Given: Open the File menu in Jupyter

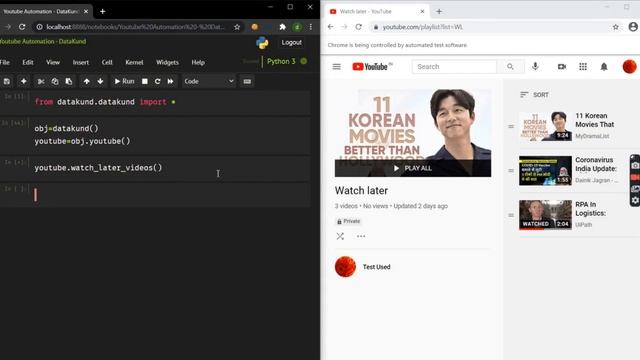Looking at the screenshot, I should coord(5,62).
